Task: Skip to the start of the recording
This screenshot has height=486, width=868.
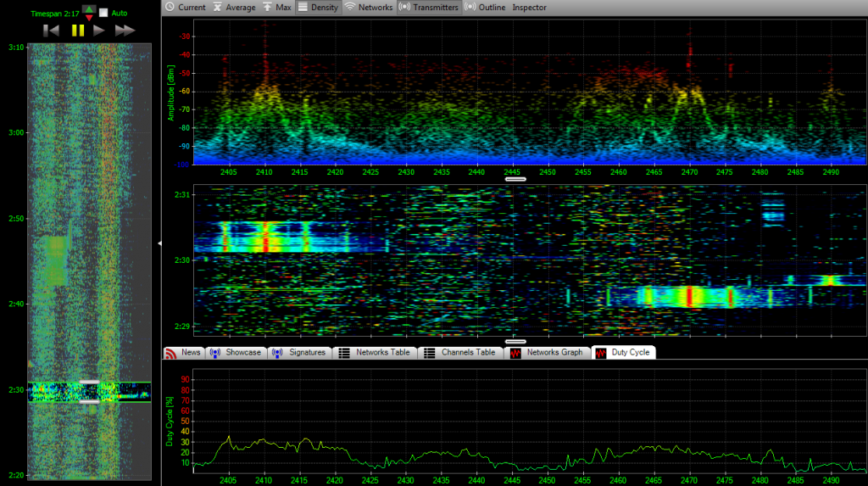Action: [x=52, y=31]
